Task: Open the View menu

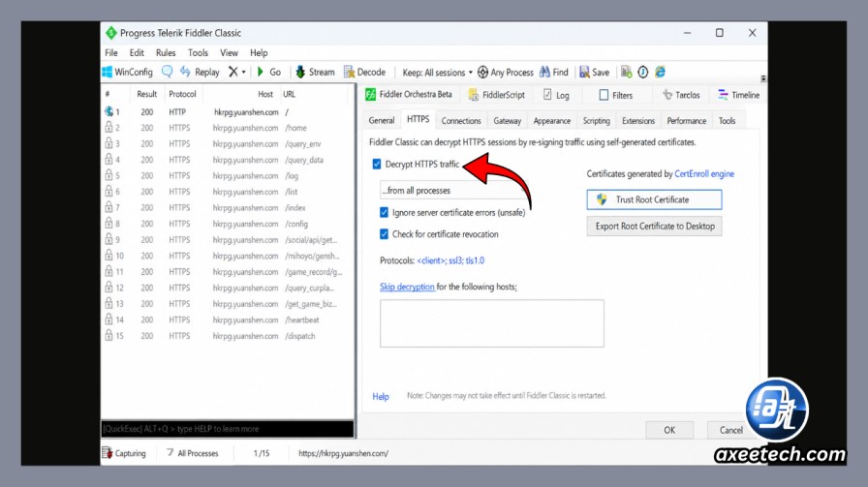Action: 229,52
